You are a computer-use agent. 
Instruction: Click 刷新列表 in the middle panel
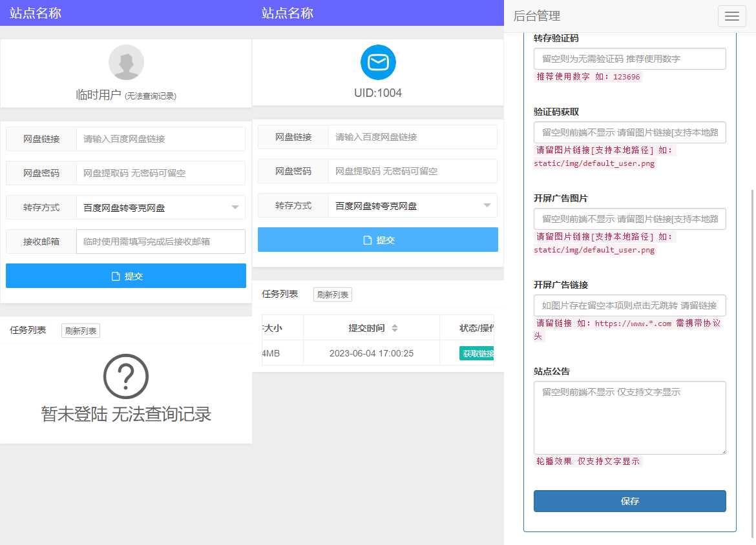click(332, 294)
